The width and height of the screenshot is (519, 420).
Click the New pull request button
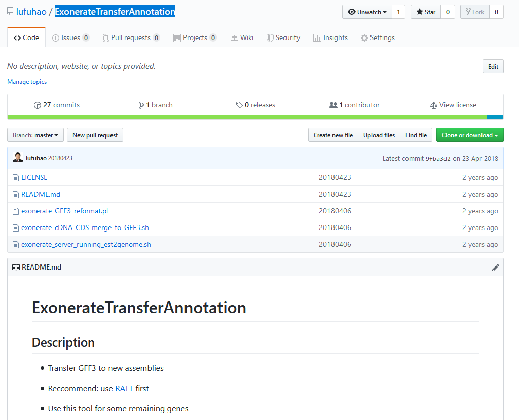pos(95,135)
